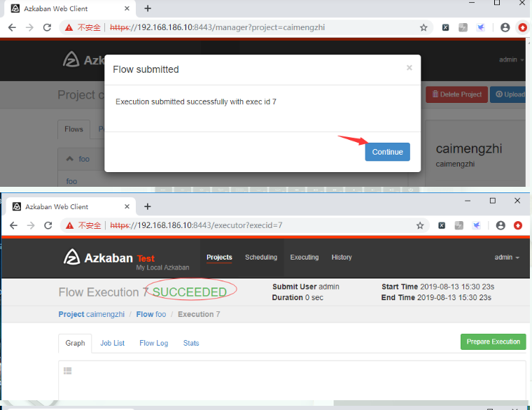
Task: Click back arrow in bottom browser window
Action: coord(13,225)
